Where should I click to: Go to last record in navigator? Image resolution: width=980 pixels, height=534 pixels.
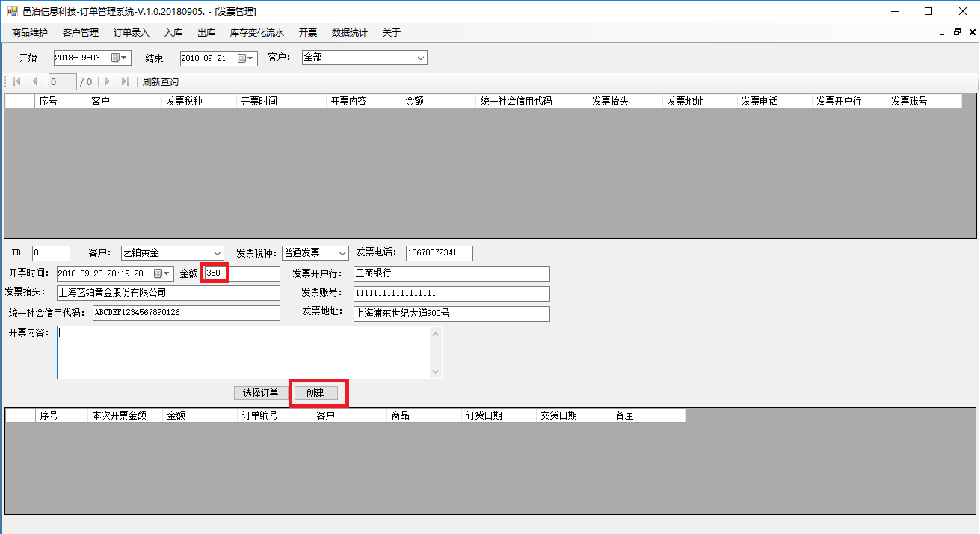pos(126,81)
